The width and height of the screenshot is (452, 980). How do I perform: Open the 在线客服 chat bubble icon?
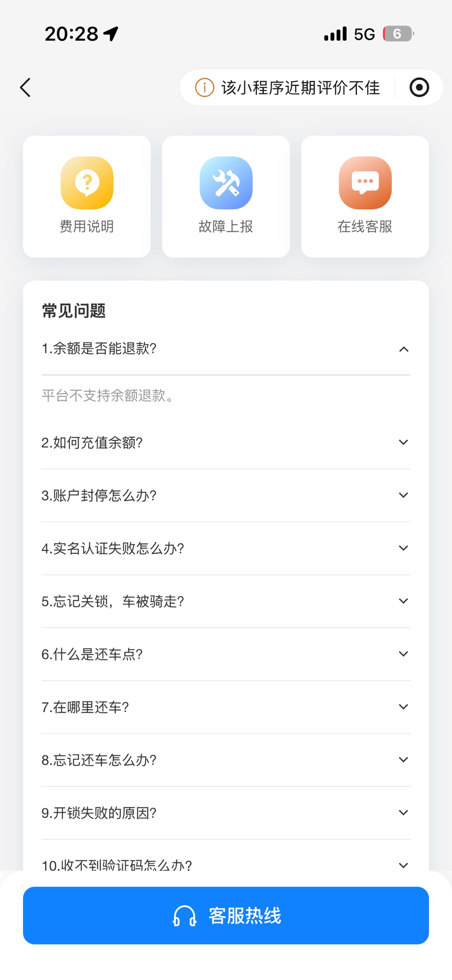click(x=365, y=183)
